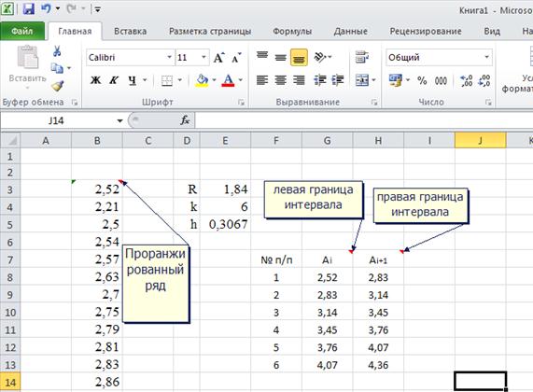Toggle center text horizontally
Image resolution: width=533 pixels, height=392 pixels.
point(280,80)
